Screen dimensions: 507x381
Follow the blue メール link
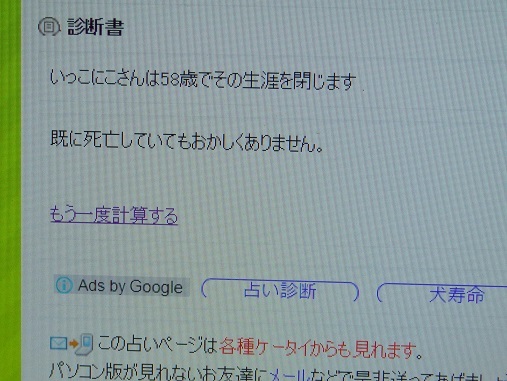pyautogui.click(x=288, y=375)
